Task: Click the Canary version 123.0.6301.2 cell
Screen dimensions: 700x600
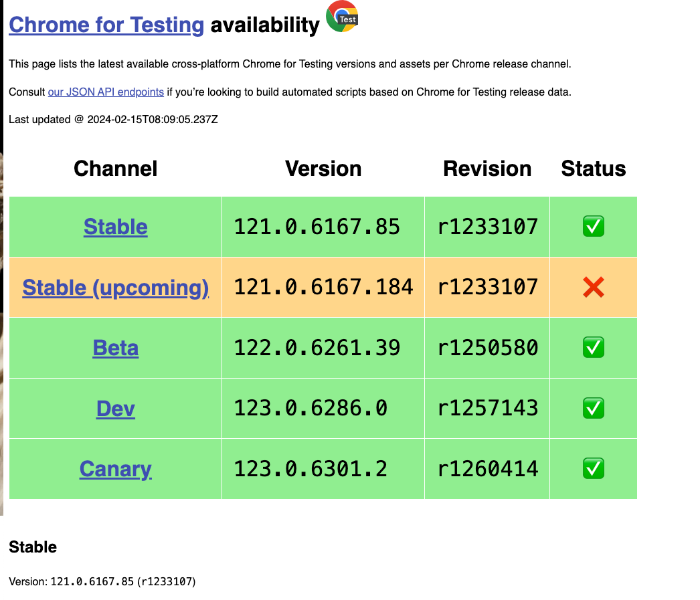Action: (311, 469)
